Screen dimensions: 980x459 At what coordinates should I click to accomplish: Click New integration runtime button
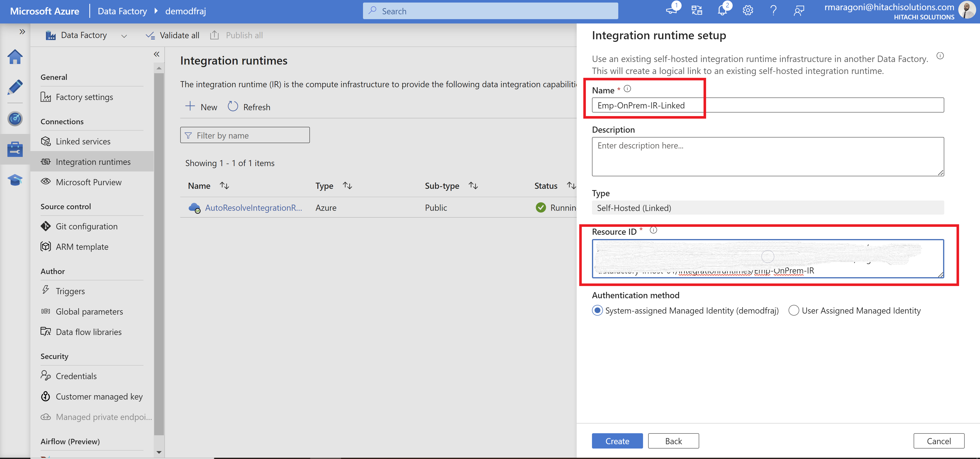click(201, 107)
